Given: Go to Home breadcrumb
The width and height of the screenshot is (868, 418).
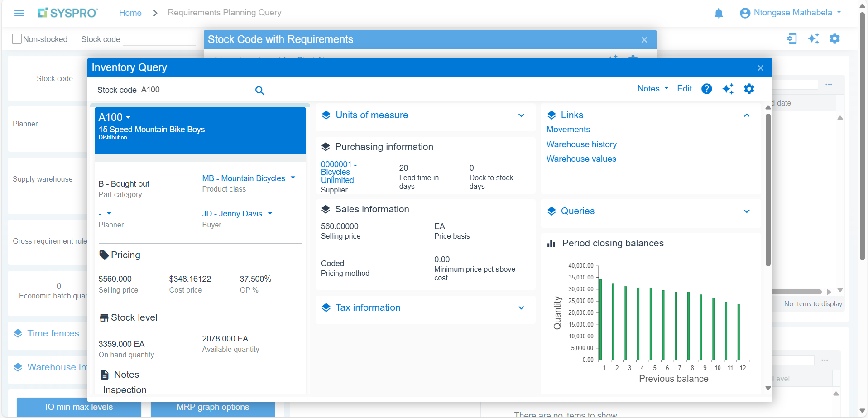Looking at the screenshot, I should point(130,13).
